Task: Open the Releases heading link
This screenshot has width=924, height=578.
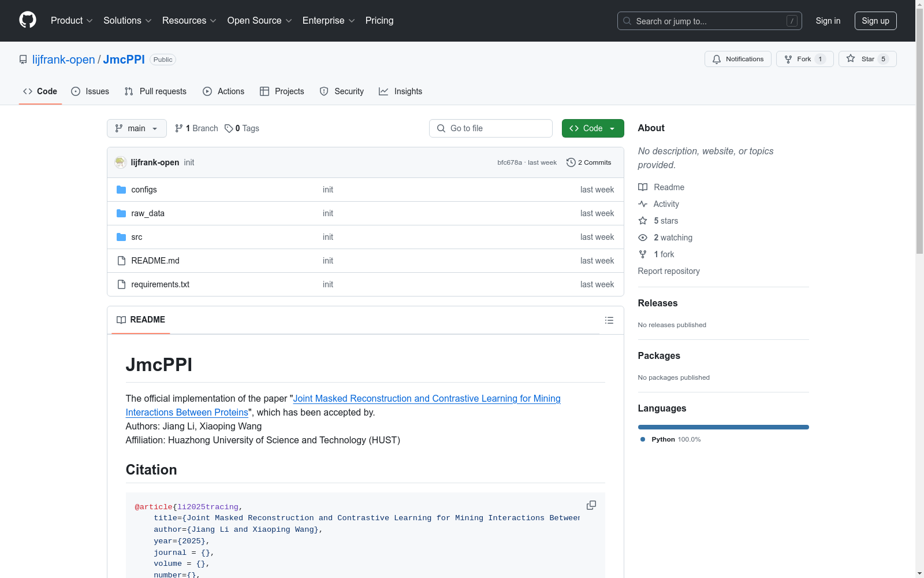Action: coord(658,303)
